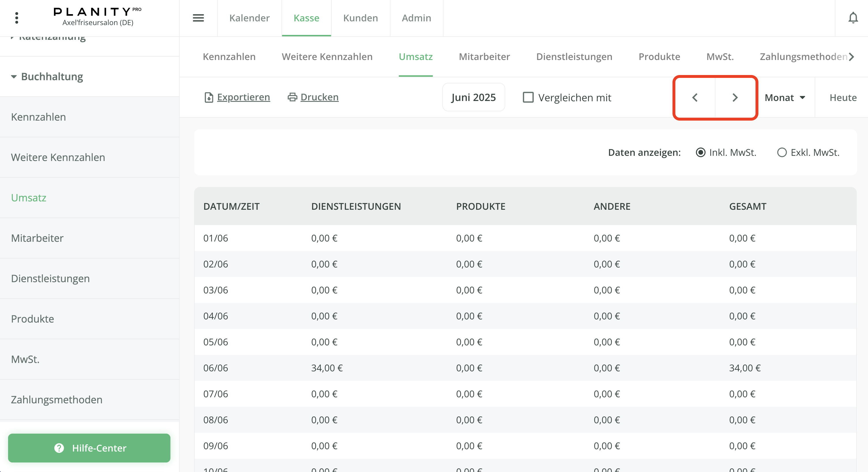This screenshot has height=472, width=868.
Task: Toggle the hamburger menu icon
Action: coord(198,18)
